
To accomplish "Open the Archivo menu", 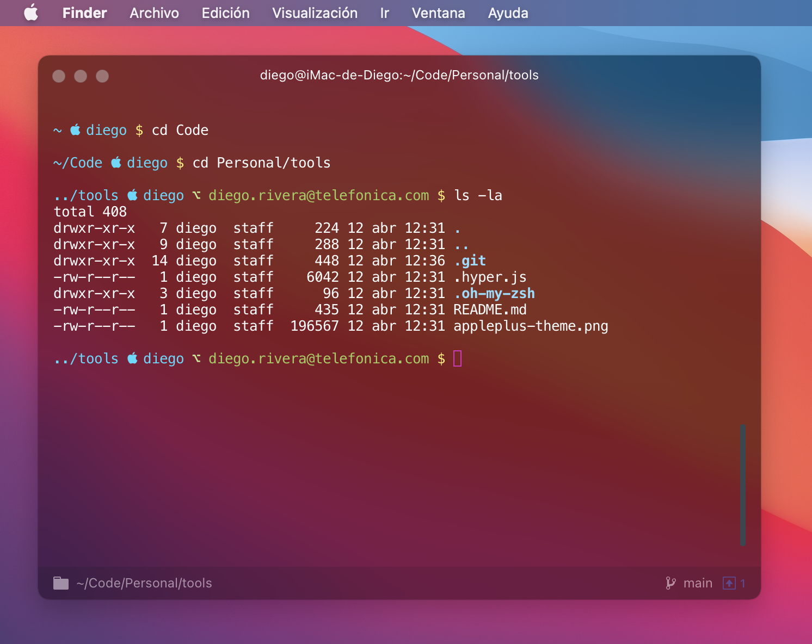I will tap(154, 13).
